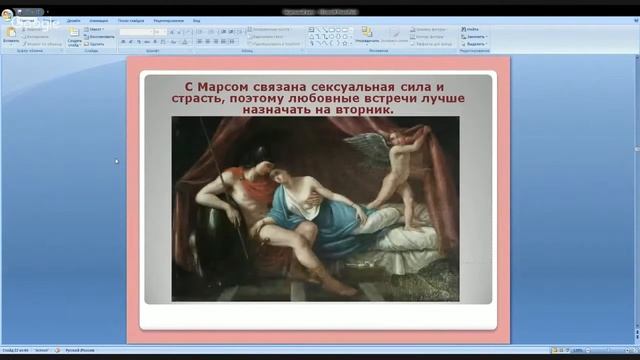Click slide title text about Mars
Screen dimensions: 640x360
318,98
